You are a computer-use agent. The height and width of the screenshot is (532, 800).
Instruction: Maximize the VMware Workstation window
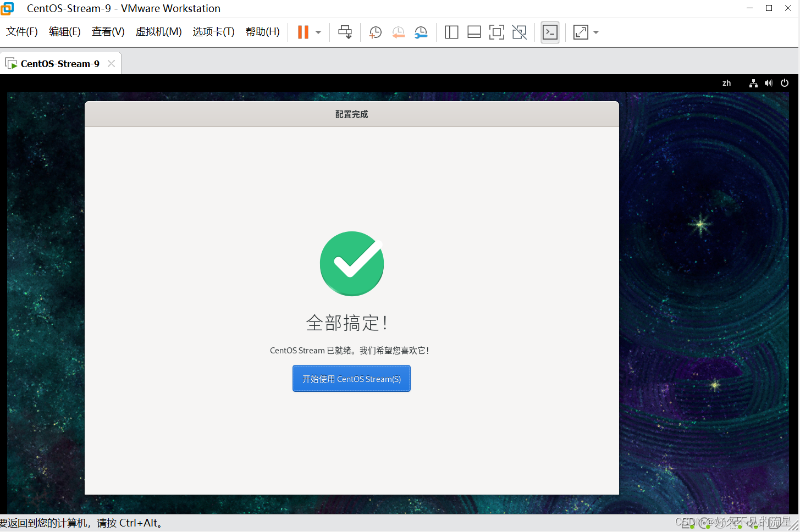pyautogui.click(x=769, y=8)
